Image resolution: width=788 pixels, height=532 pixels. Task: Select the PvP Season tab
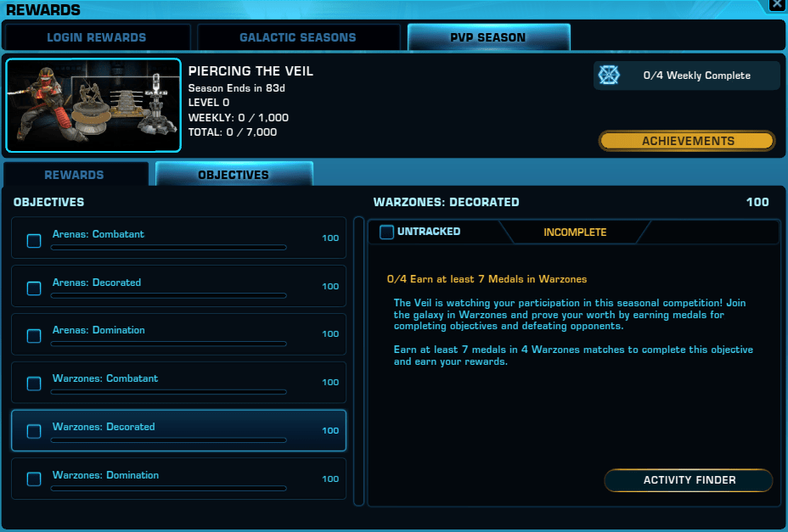(488, 37)
